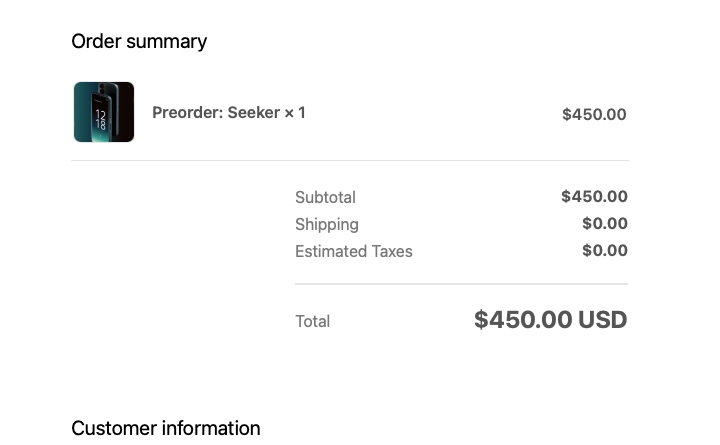The height and width of the screenshot is (445, 720).
Task: Click the divider line above the Total row
Action: pyautogui.click(x=461, y=284)
